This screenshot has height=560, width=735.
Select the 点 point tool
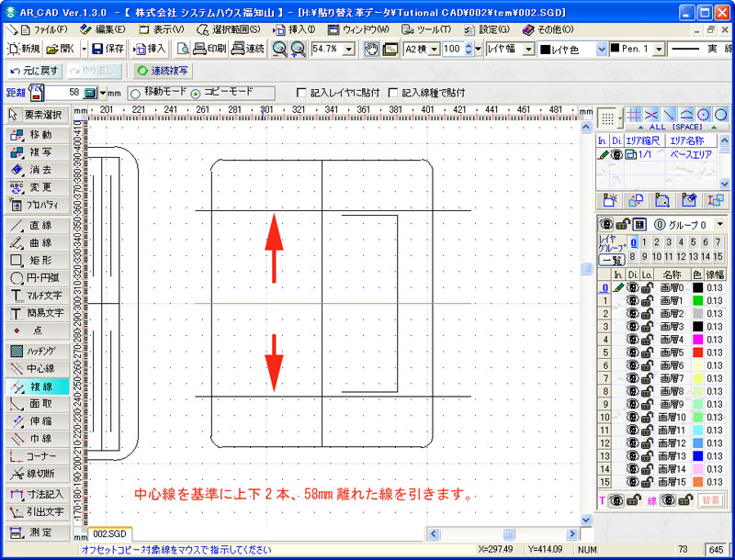tap(38, 330)
